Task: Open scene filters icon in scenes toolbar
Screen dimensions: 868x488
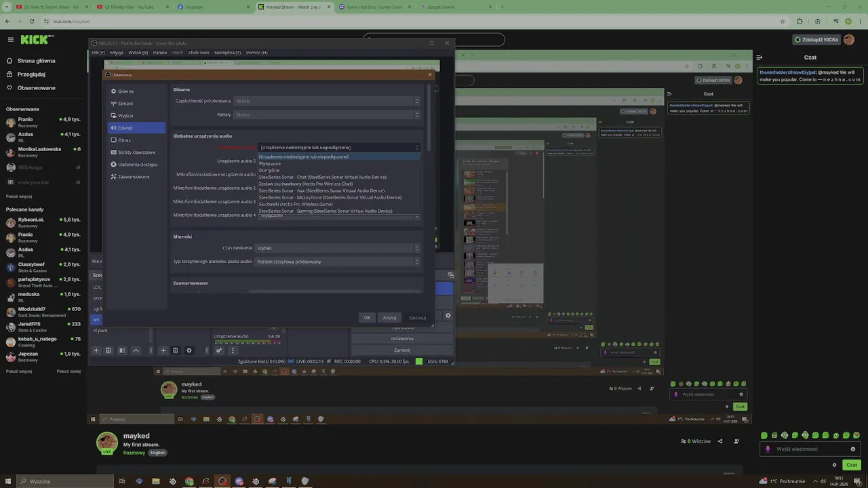Action: click(122, 350)
